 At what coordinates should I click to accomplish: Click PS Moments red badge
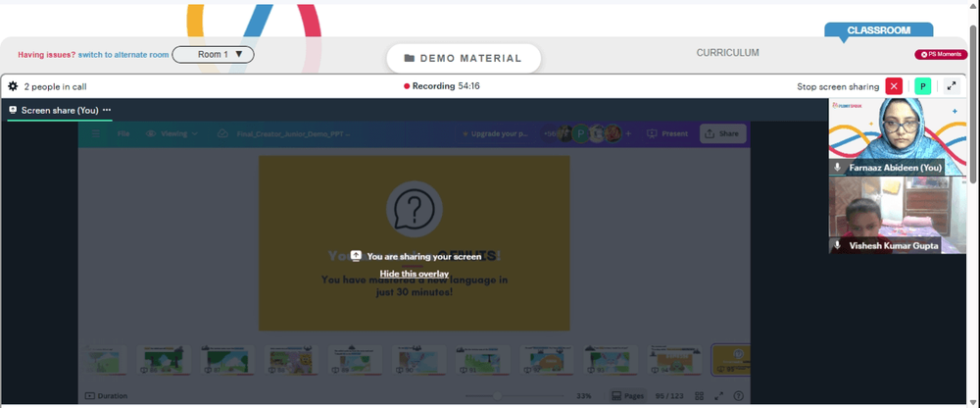[941, 55]
